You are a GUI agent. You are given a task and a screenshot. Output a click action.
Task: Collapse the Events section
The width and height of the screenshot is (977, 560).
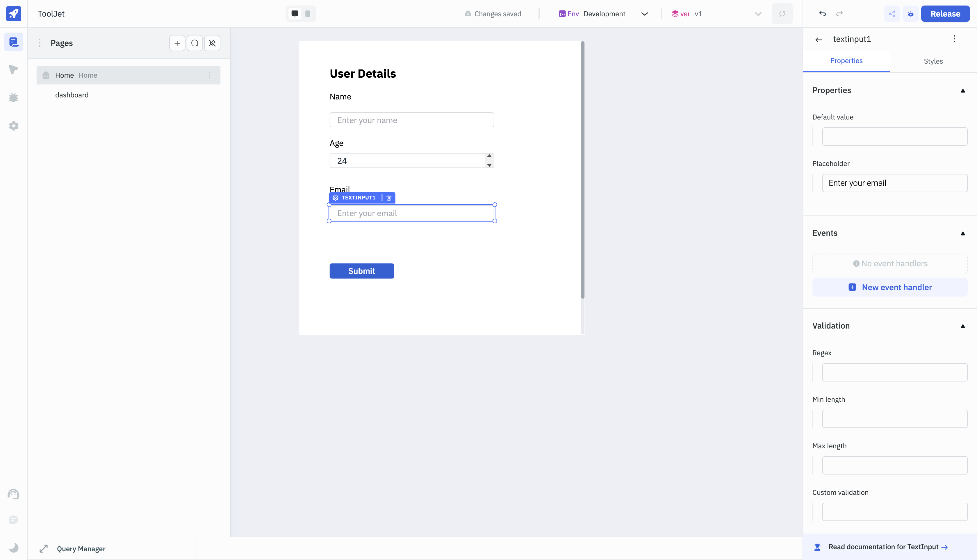[x=963, y=233]
